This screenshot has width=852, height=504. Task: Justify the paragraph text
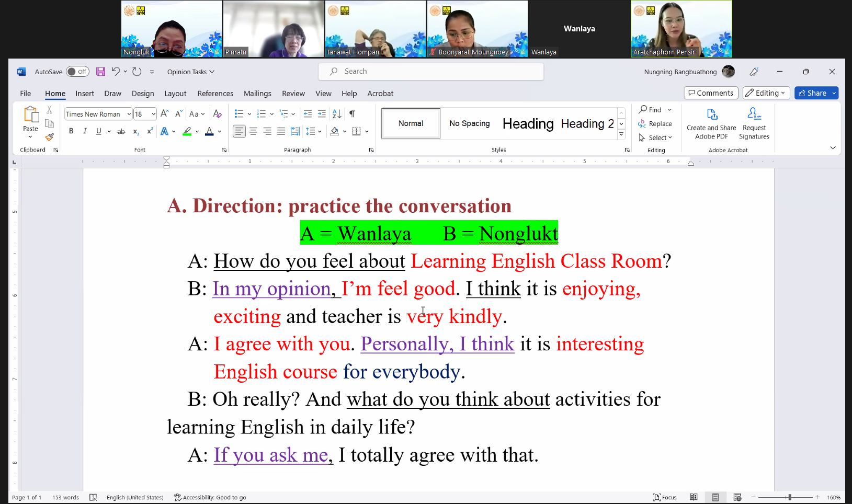click(281, 131)
